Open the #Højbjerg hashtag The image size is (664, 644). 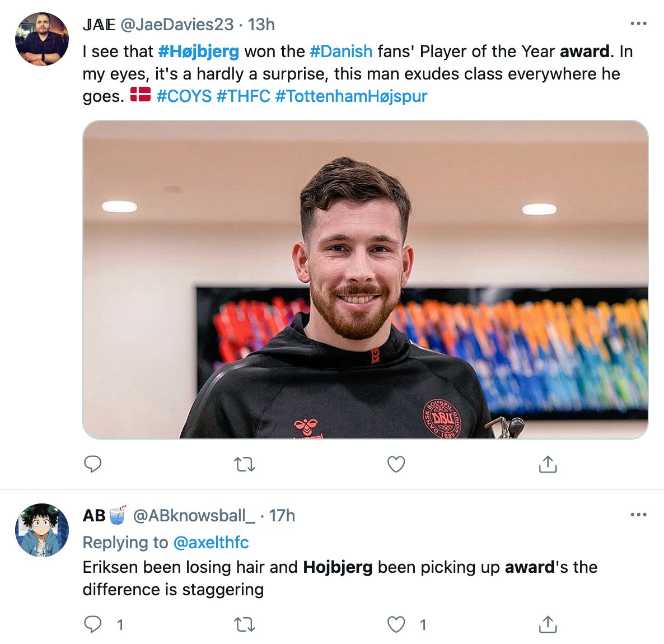tap(199, 52)
